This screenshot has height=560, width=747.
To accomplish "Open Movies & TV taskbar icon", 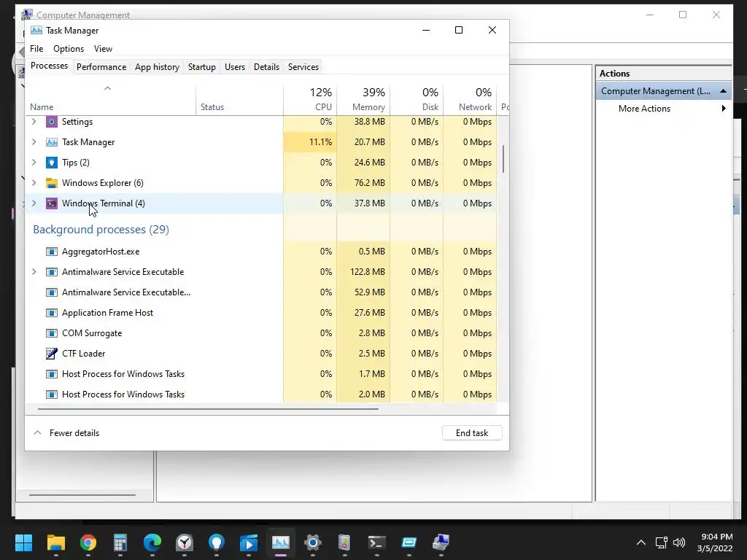I will (249, 542).
